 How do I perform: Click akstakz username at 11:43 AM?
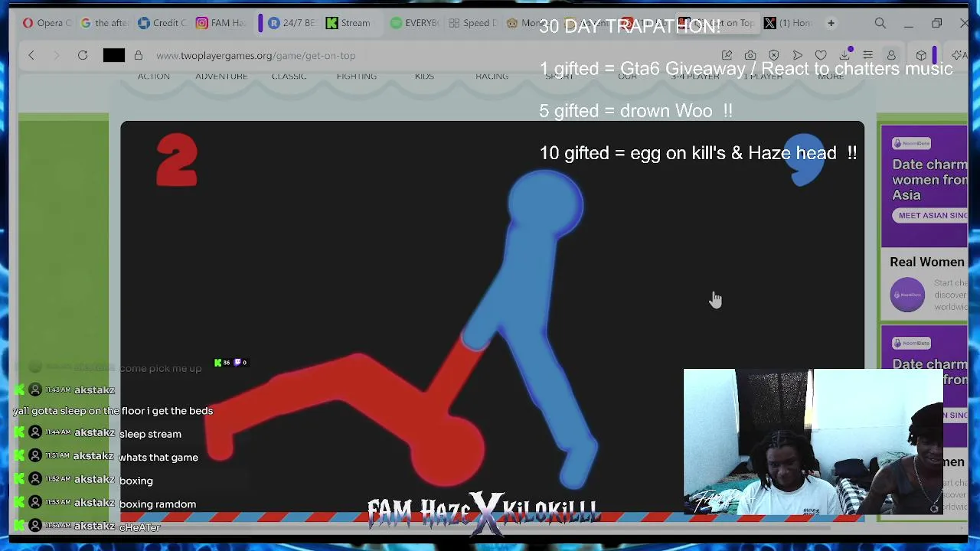click(x=94, y=390)
